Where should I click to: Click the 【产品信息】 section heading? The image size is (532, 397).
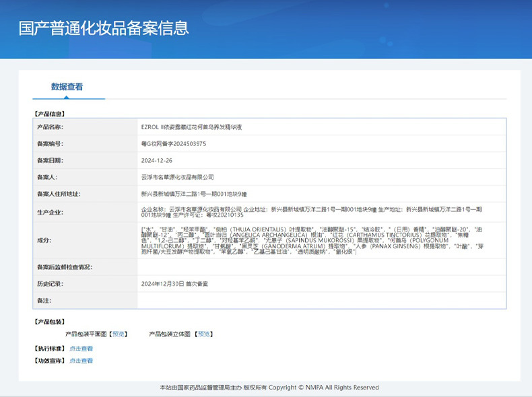click(x=49, y=114)
